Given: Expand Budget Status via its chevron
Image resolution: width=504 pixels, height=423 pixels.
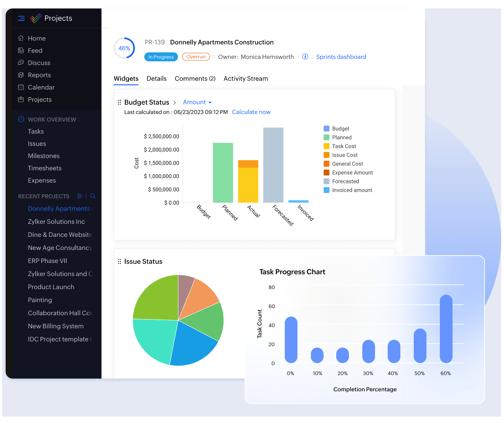Looking at the screenshot, I should 174,102.
